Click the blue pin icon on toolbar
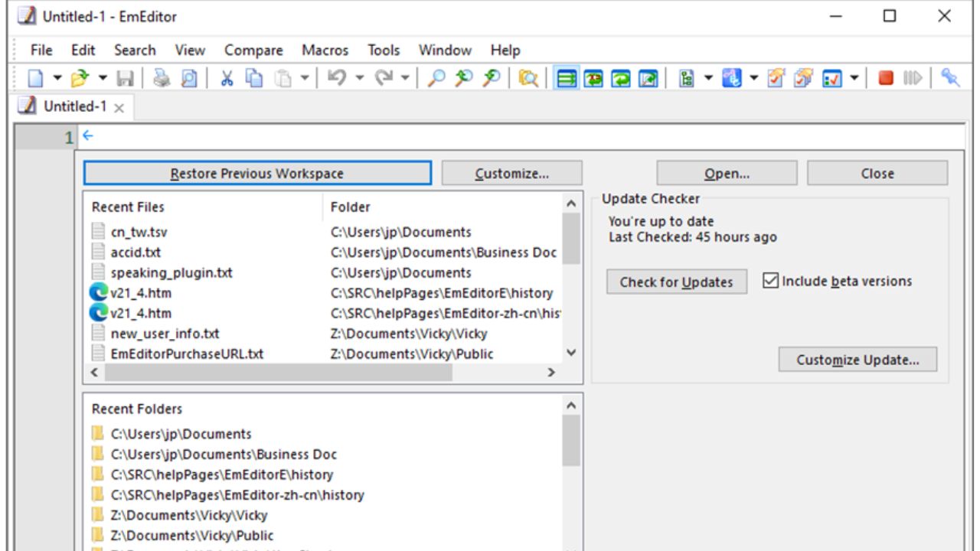The width and height of the screenshot is (980, 551). [950, 78]
